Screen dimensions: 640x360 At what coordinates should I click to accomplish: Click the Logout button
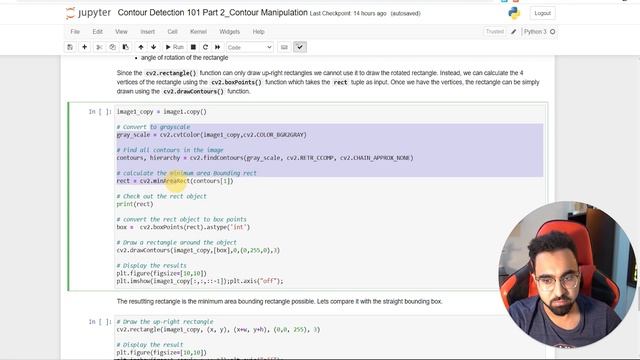pos(542,13)
